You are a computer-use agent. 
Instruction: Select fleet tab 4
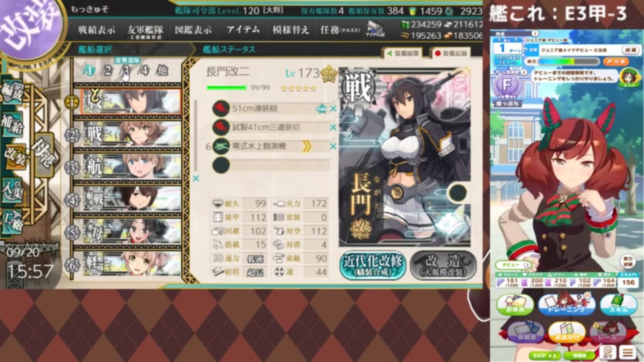point(144,70)
